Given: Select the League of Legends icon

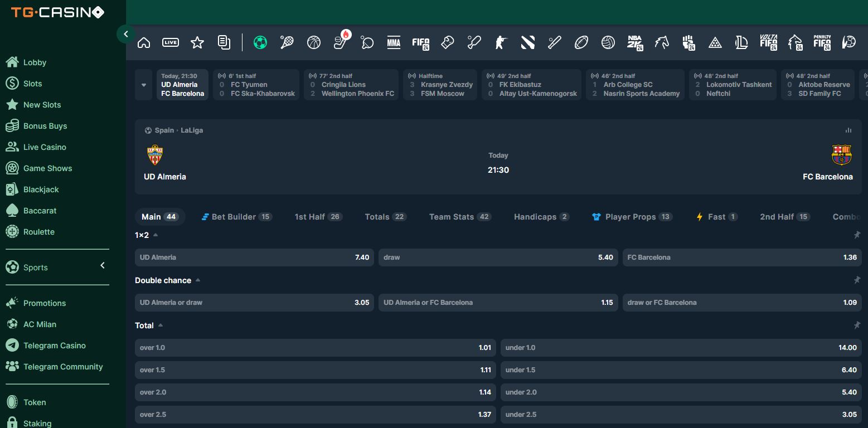Looking at the screenshot, I should [x=741, y=42].
